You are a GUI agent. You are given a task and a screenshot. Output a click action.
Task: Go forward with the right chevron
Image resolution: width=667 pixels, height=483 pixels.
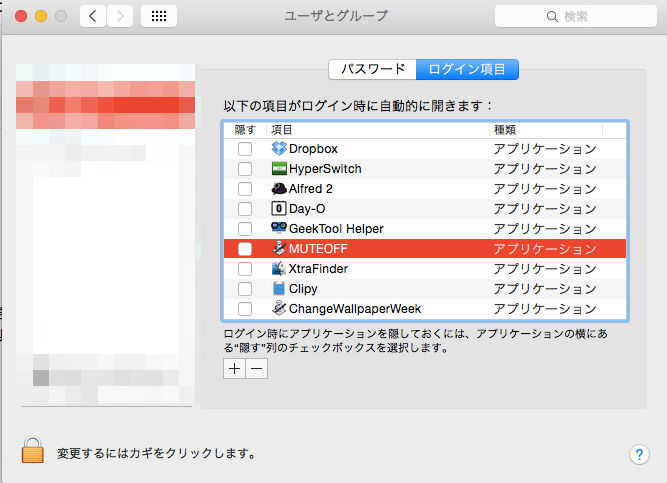pyautogui.click(x=120, y=16)
